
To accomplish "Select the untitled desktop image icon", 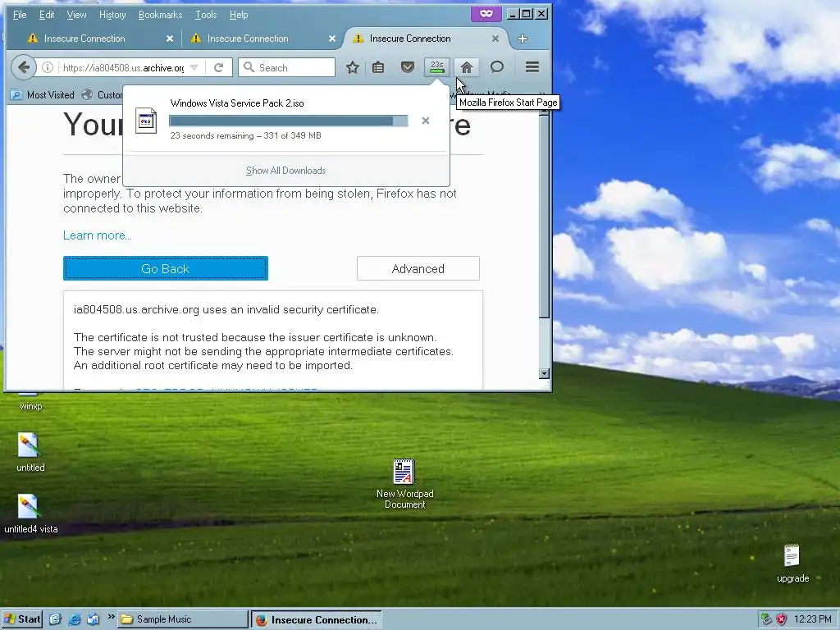I will pyautogui.click(x=30, y=452).
